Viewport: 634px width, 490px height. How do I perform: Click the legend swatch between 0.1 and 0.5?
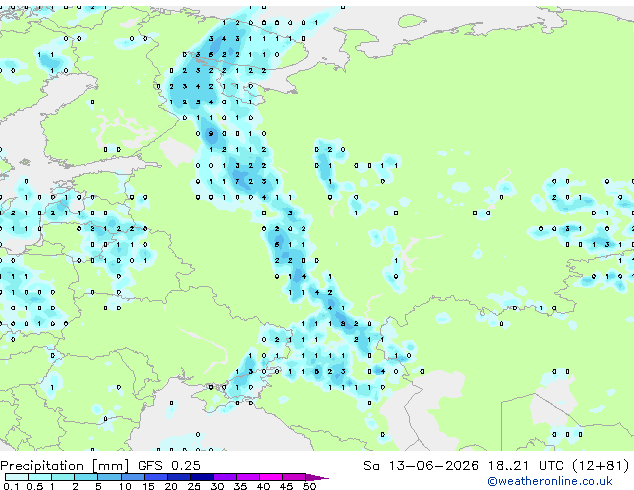17,477
